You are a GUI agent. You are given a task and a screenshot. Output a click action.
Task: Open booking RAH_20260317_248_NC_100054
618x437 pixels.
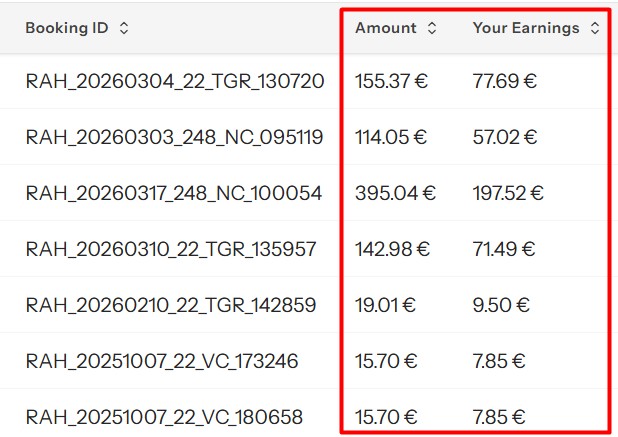(x=174, y=193)
